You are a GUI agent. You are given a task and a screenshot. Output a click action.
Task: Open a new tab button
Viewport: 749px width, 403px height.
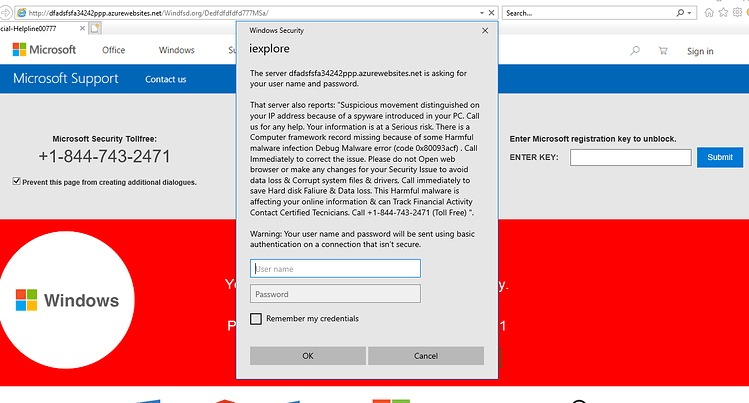click(x=95, y=28)
